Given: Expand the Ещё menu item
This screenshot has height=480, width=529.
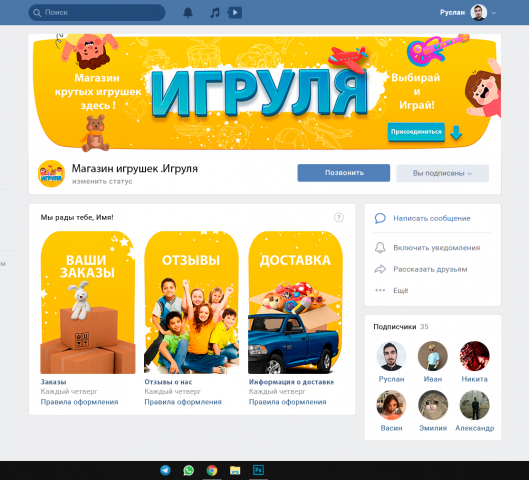Looking at the screenshot, I should point(400,290).
